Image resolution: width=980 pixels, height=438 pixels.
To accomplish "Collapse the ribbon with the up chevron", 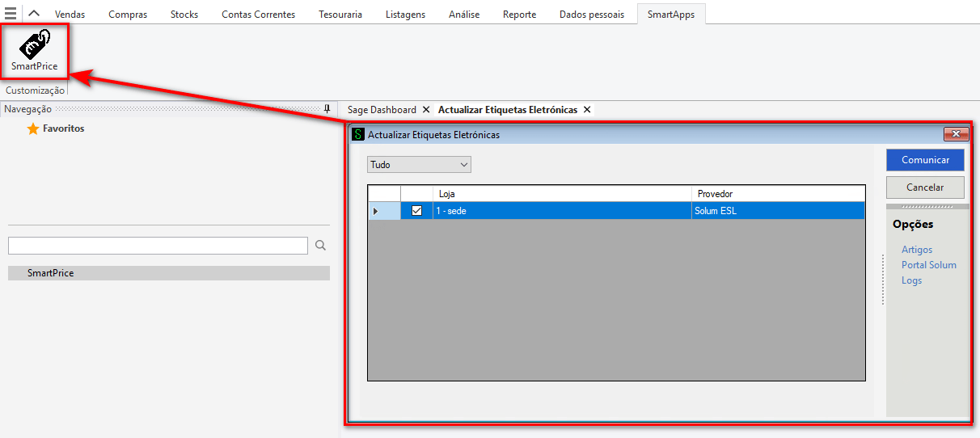I will click(x=33, y=14).
